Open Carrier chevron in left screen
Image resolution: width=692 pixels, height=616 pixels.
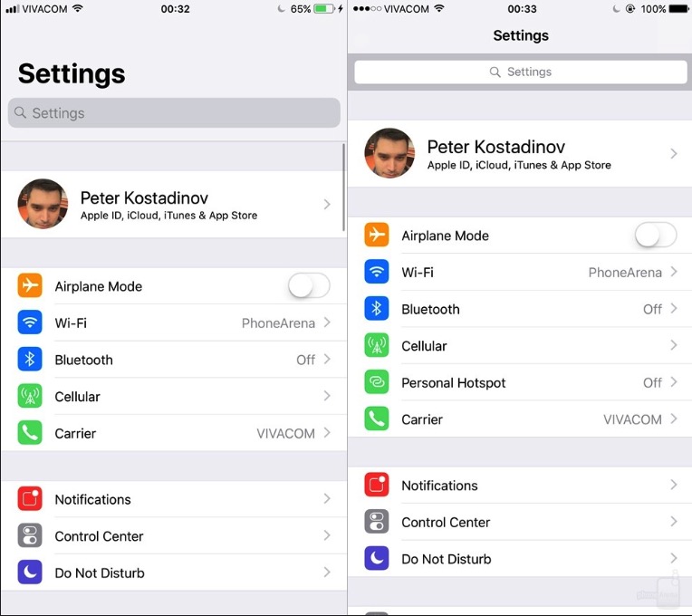click(x=327, y=432)
